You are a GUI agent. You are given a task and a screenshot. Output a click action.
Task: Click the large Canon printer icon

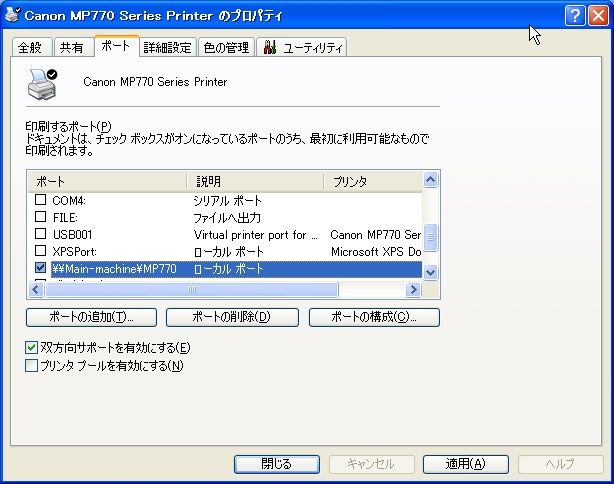pyautogui.click(x=42, y=84)
